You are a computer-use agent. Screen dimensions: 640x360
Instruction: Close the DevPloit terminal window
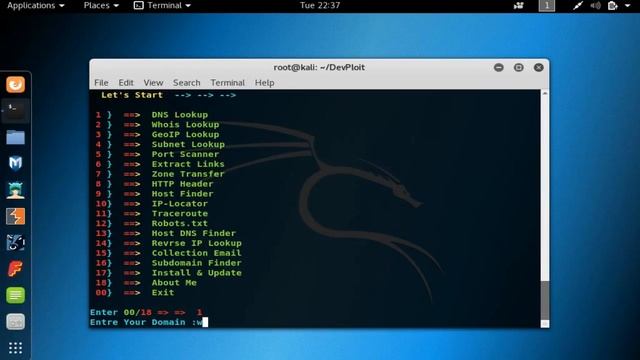point(539,67)
